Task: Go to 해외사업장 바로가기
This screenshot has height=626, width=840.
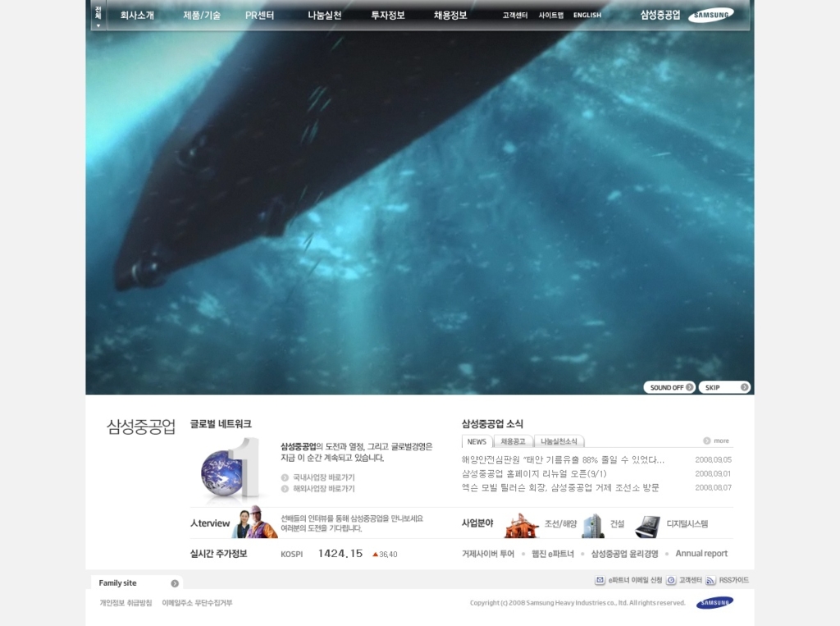Action: pos(323,489)
